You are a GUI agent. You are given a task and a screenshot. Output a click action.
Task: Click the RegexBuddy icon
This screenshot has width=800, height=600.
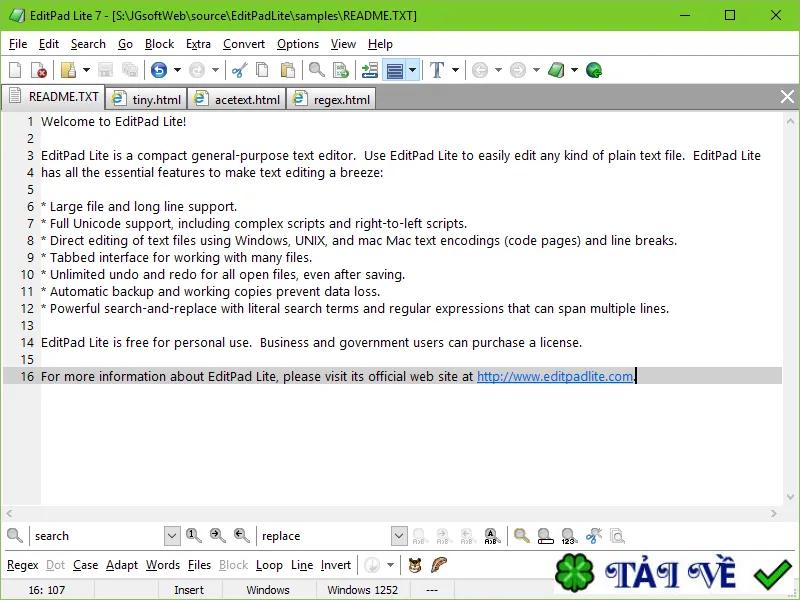[x=415, y=565]
